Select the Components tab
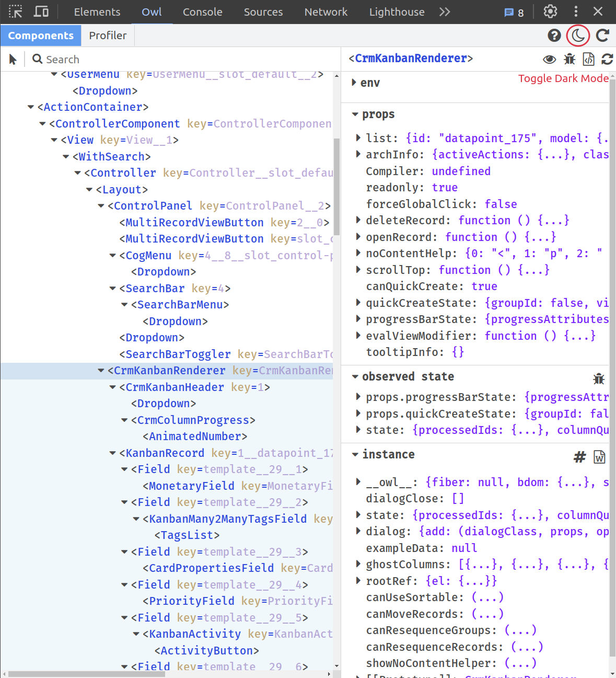 [41, 36]
